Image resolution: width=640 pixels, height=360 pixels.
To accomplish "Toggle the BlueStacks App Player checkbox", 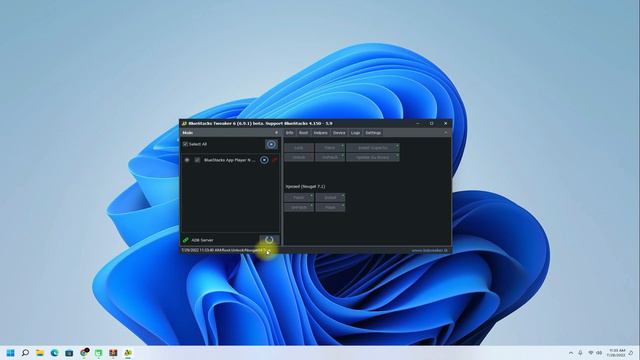I will [197, 160].
